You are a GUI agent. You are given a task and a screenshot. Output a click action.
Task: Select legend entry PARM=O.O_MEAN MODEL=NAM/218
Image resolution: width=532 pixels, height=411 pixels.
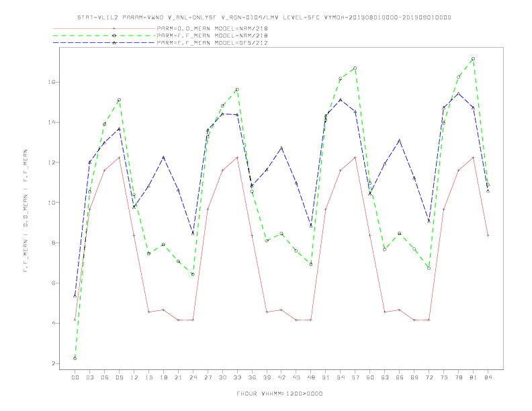212,28
